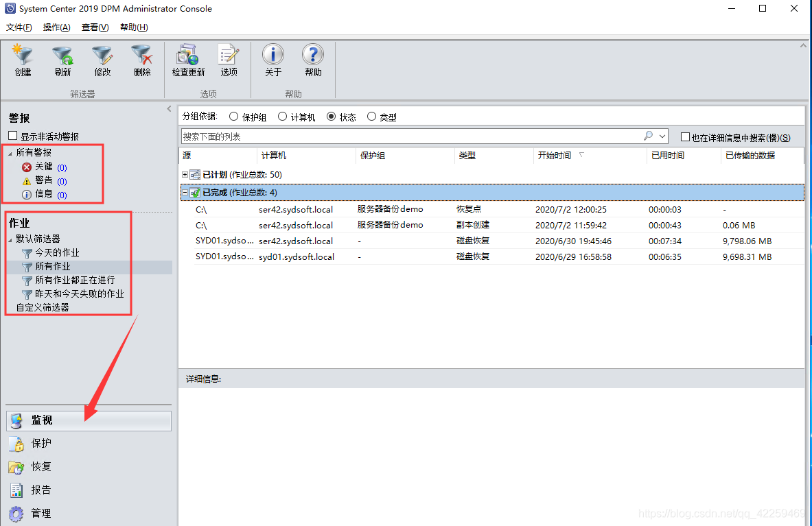Select the 状态 grouping radio button
Viewport: 812px width, 526px height.
332,117
